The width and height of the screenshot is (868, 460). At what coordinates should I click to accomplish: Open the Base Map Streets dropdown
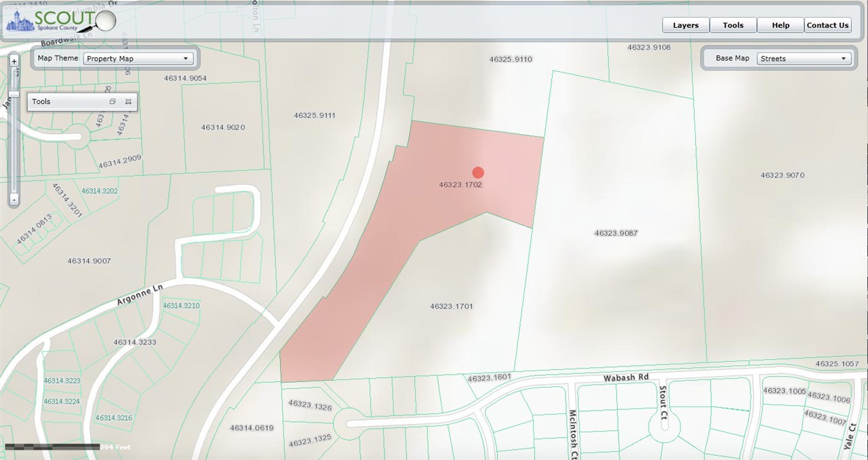(x=804, y=58)
